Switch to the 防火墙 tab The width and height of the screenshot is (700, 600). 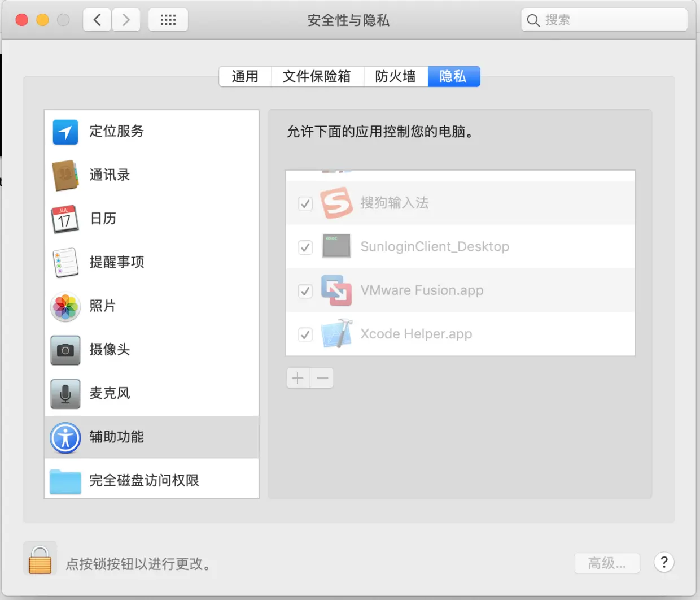click(x=395, y=76)
